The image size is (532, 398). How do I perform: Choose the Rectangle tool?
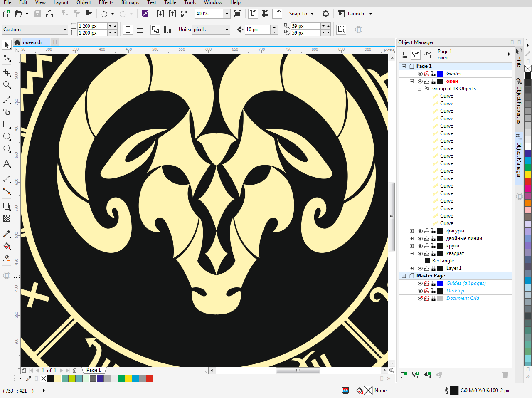[7, 124]
